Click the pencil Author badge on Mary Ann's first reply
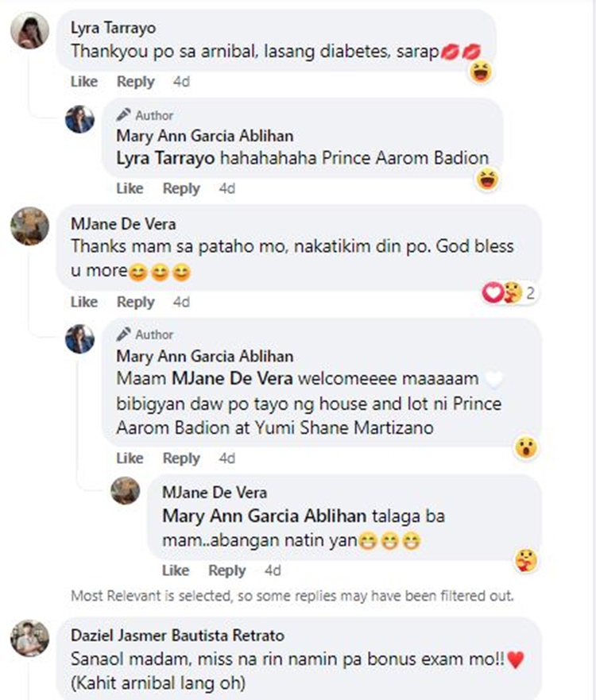This screenshot has height=700, width=596. point(145,115)
